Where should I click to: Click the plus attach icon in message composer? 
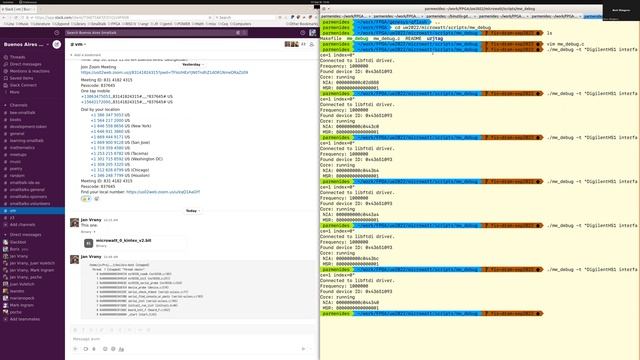point(75,349)
